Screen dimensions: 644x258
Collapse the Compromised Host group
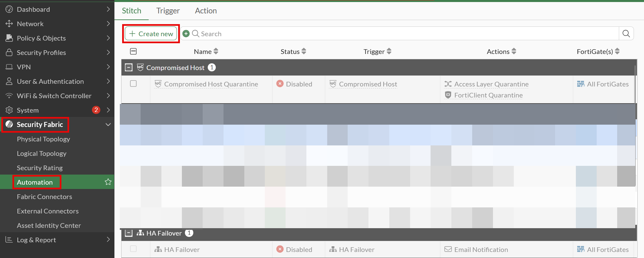(129, 67)
